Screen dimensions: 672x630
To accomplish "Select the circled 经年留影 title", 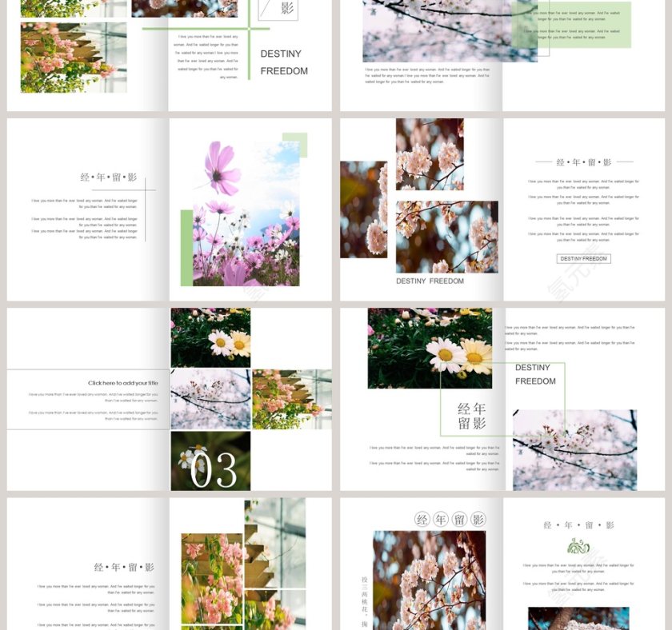I will [450, 520].
